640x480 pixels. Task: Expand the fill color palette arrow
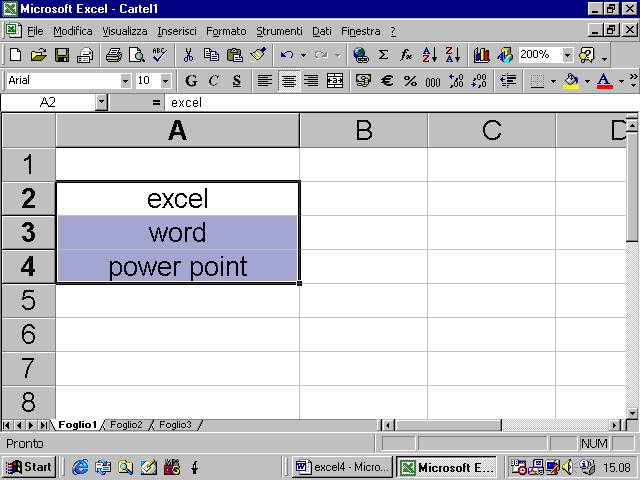(587, 81)
